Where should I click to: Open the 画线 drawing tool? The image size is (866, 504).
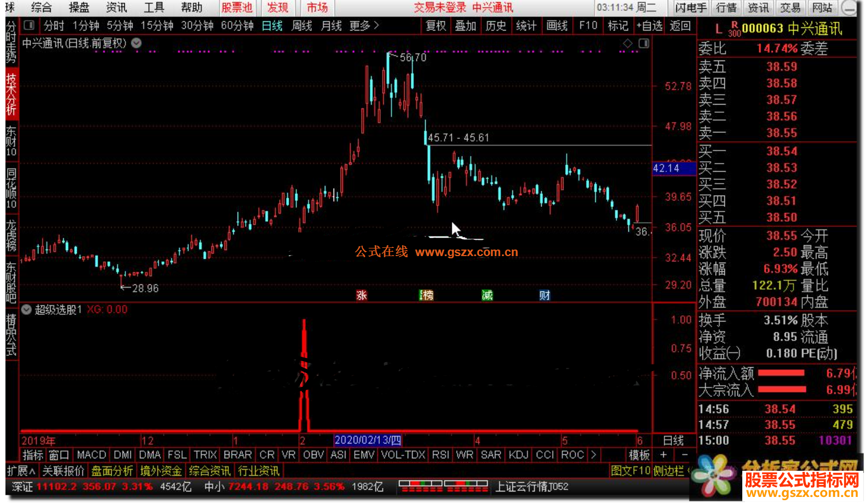(x=557, y=25)
